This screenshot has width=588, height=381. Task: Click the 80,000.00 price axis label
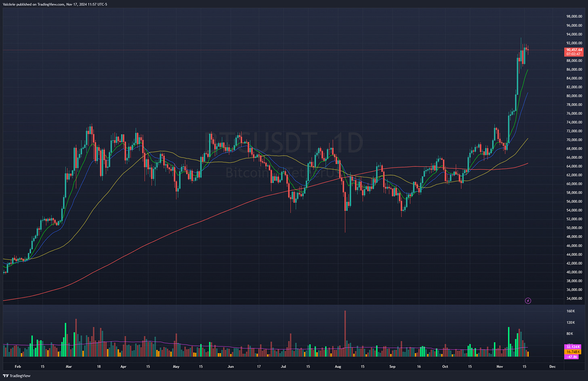pos(574,96)
